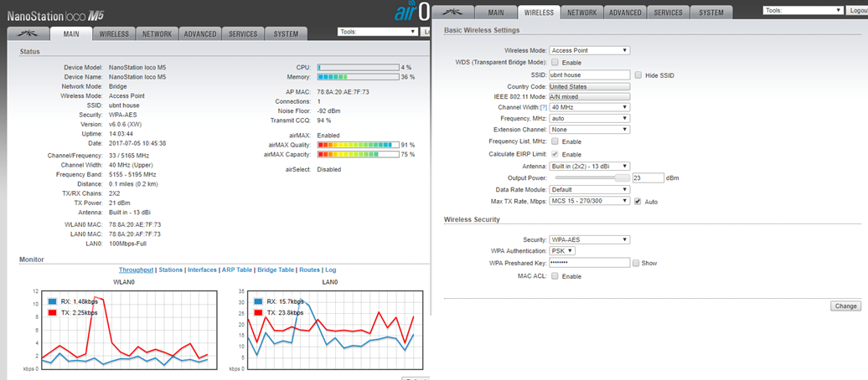Viewport: 868px width, 380px height.
Task: Open the SYSTEM tab on the Wireless settings page
Action: click(710, 13)
